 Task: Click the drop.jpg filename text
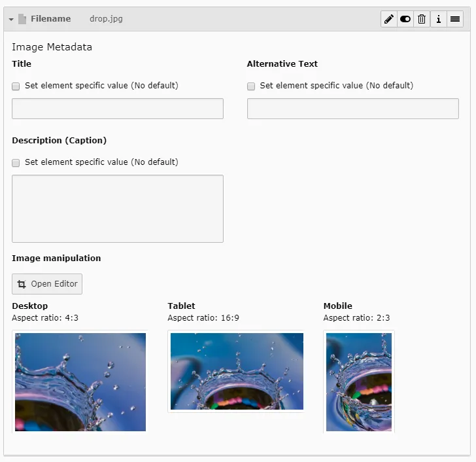[x=106, y=19]
